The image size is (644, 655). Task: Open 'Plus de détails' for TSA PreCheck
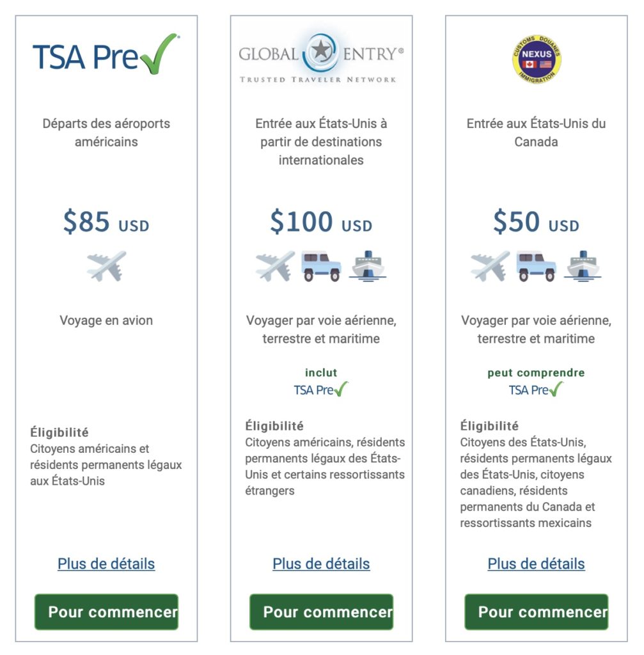click(x=106, y=564)
